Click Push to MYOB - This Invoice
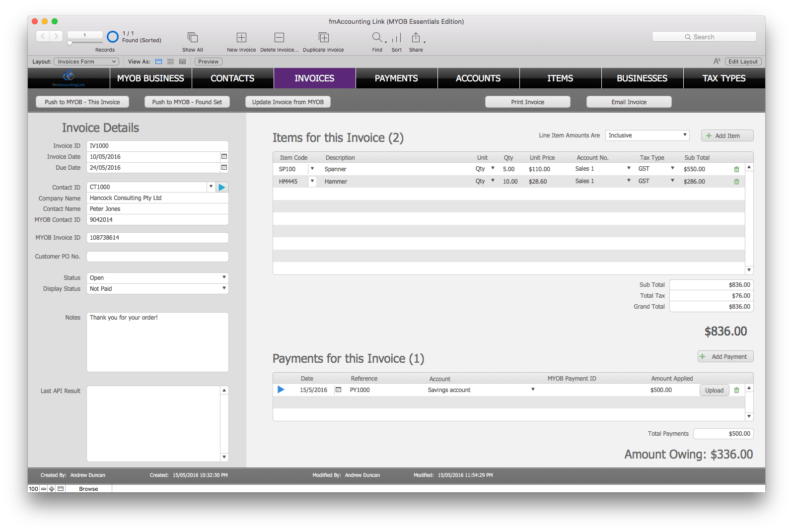793x532 pixels. [x=82, y=102]
